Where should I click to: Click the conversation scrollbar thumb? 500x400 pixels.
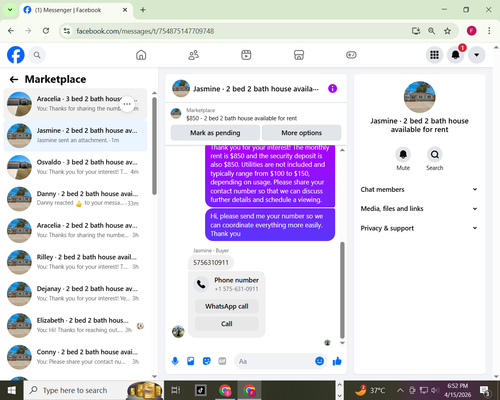pyautogui.click(x=342, y=290)
